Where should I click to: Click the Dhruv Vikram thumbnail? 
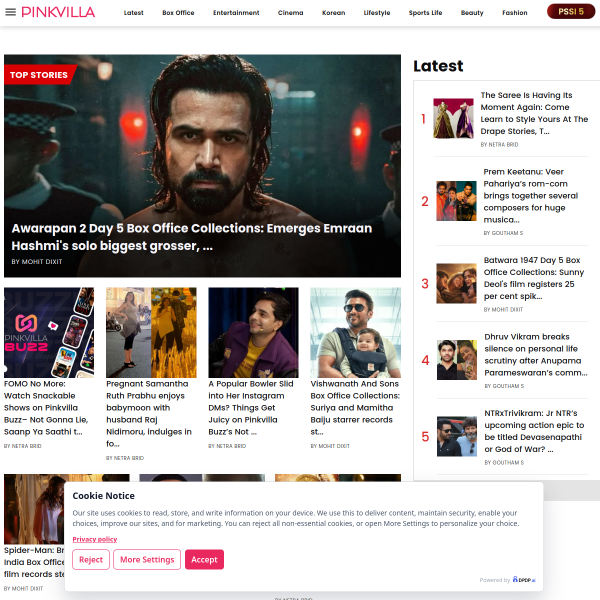[457, 360]
